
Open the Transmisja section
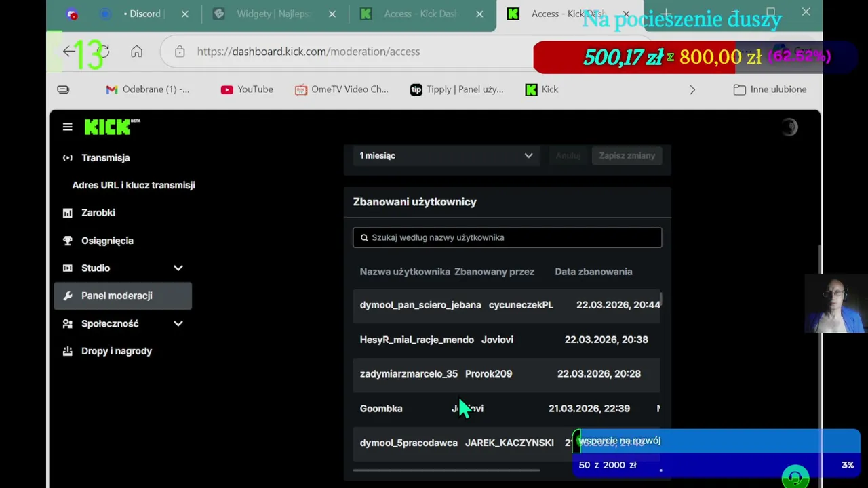tap(105, 157)
